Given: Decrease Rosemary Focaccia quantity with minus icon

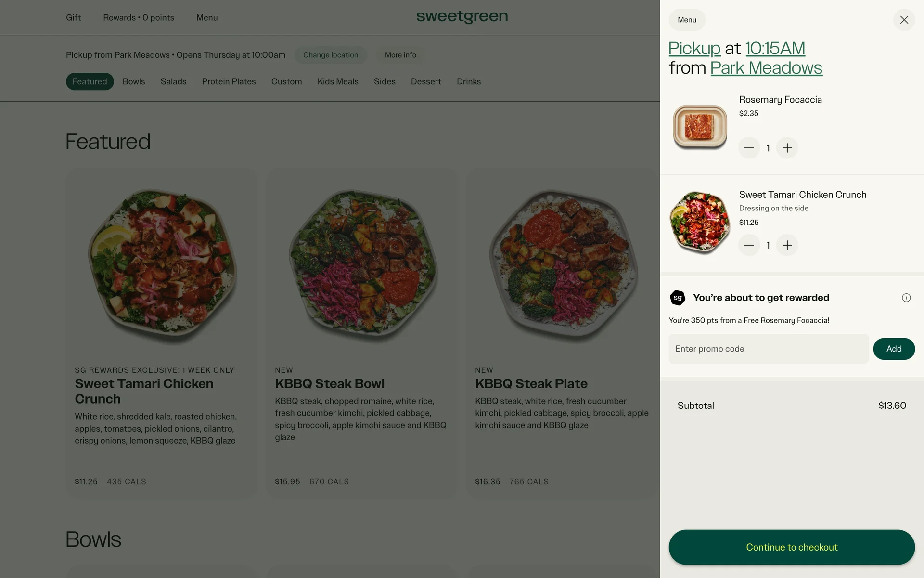Looking at the screenshot, I should (x=749, y=148).
